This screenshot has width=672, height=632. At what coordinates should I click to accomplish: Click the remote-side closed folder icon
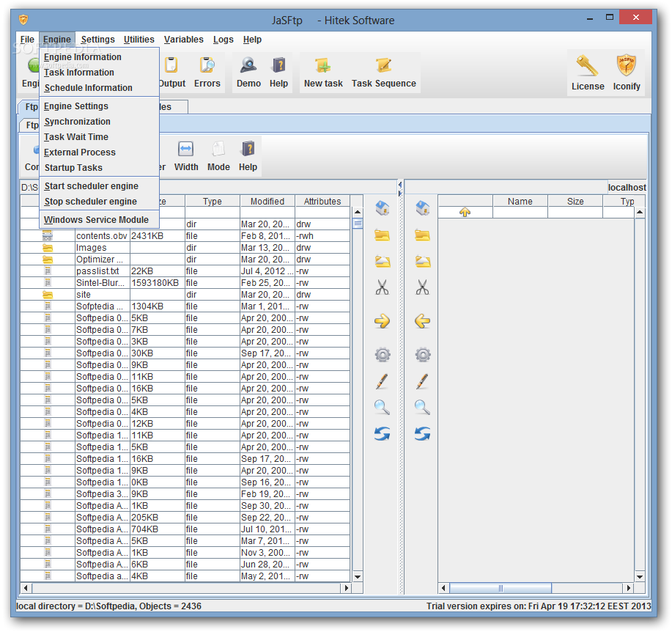(x=422, y=235)
